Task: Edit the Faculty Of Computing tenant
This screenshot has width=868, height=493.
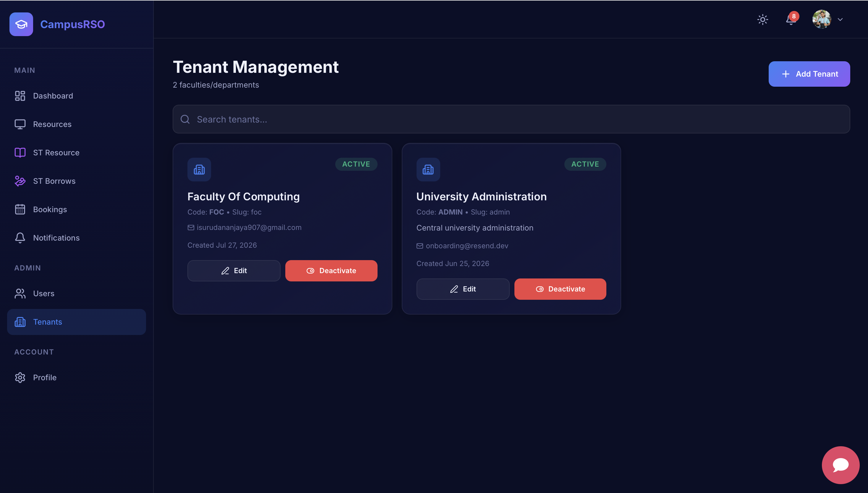Action: click(234, 270)
